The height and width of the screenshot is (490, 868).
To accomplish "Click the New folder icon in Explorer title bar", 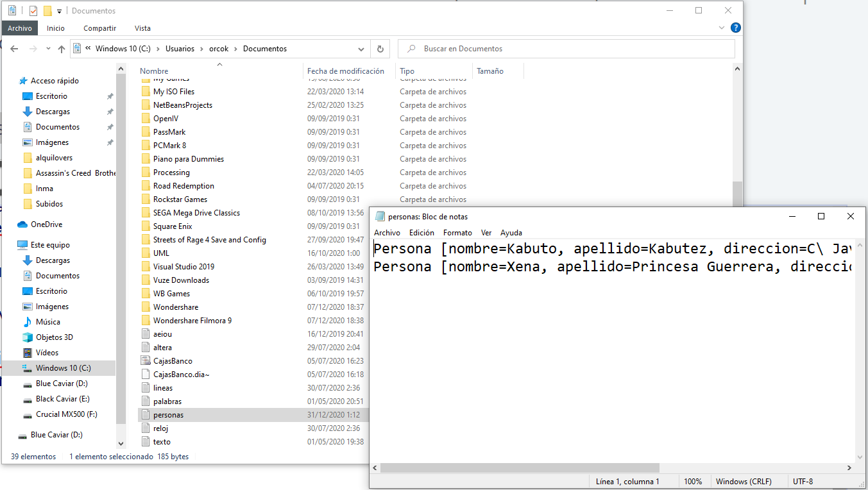I will click(x=47, y=11).
